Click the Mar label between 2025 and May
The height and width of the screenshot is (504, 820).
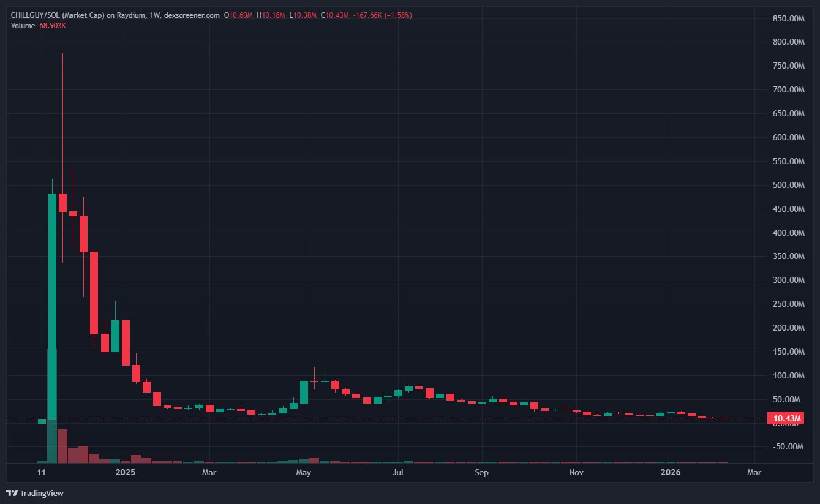(x=209, y=473)
